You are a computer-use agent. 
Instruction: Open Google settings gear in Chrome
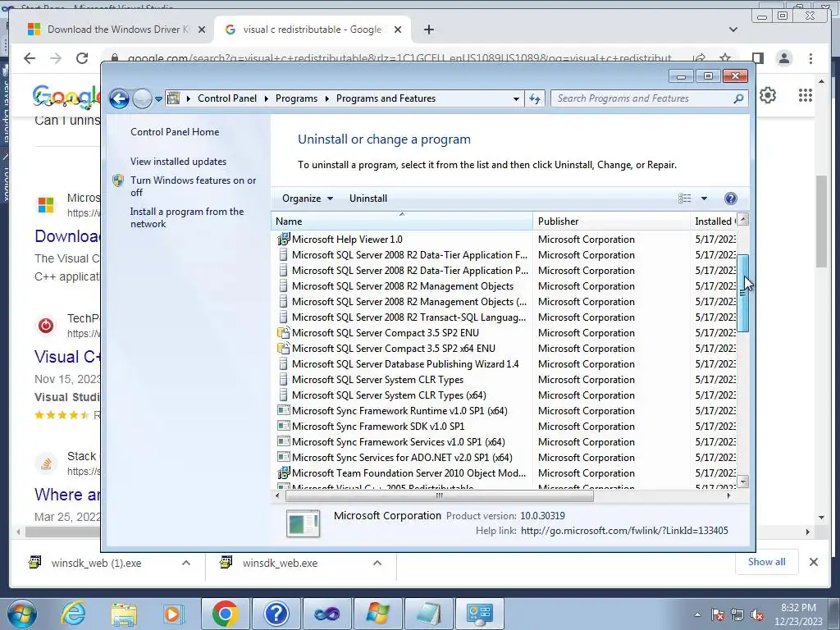point(768,95)
